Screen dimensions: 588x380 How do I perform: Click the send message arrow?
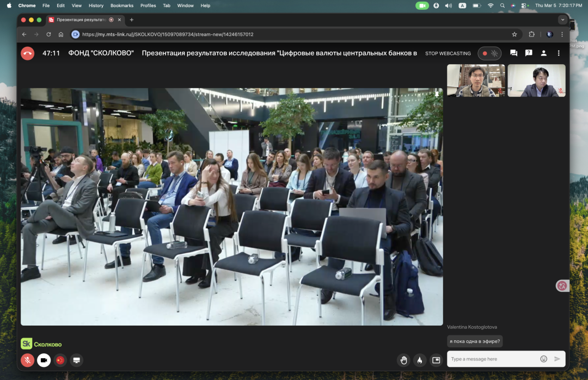(557, 359)
